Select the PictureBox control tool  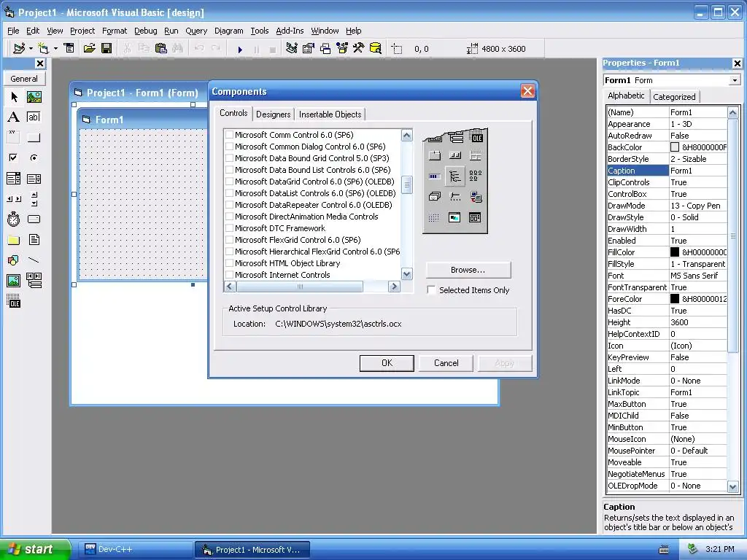(34, 97)
